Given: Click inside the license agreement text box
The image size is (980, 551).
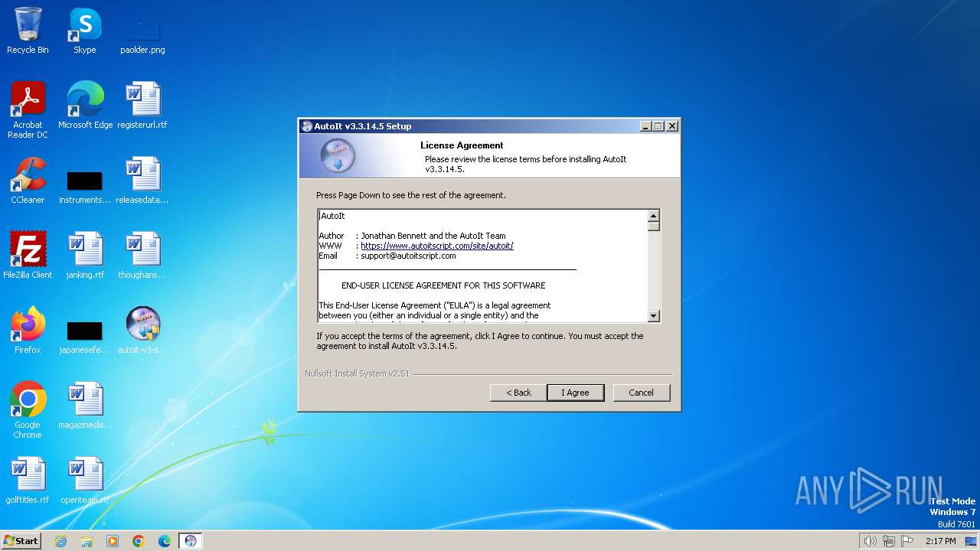Looking at the screenshot, I should [x=482, y=266].
